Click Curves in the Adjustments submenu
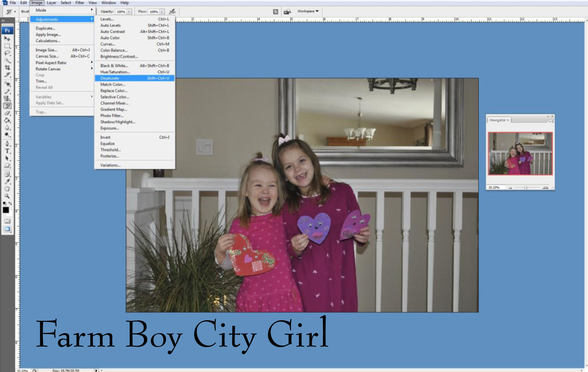 [x=108, y=44]
